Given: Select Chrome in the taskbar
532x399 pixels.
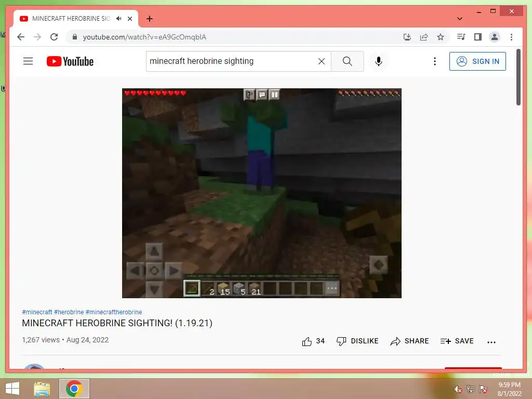Looking at the screenshot, I should coord(74,389).
